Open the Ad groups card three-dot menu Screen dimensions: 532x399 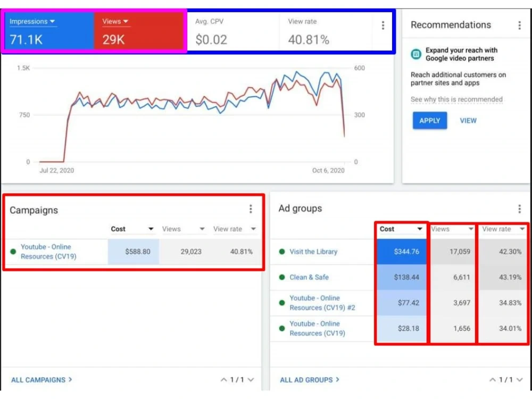click(519, 209)
